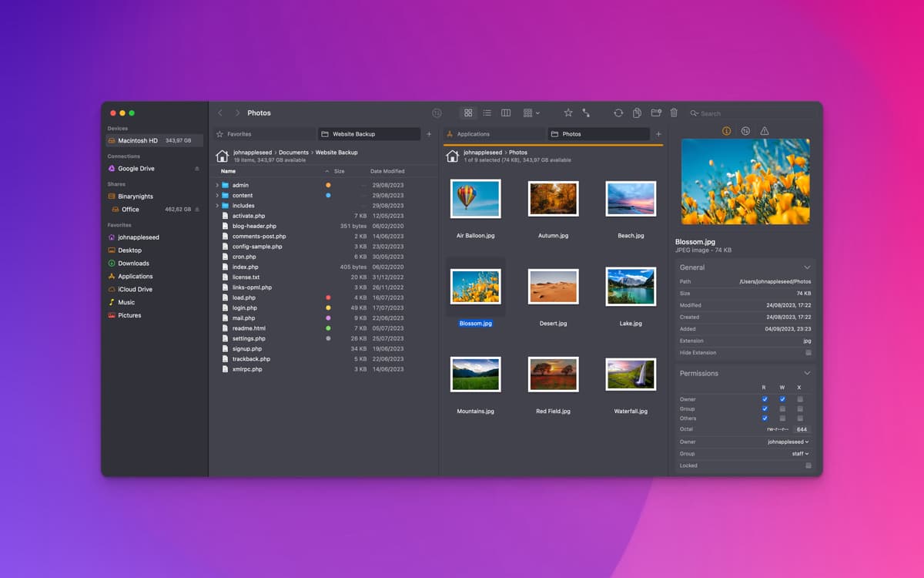Click Documents in the breadcrumb path
The width and height of the screenshot is (924, 578).
[293, 153]
